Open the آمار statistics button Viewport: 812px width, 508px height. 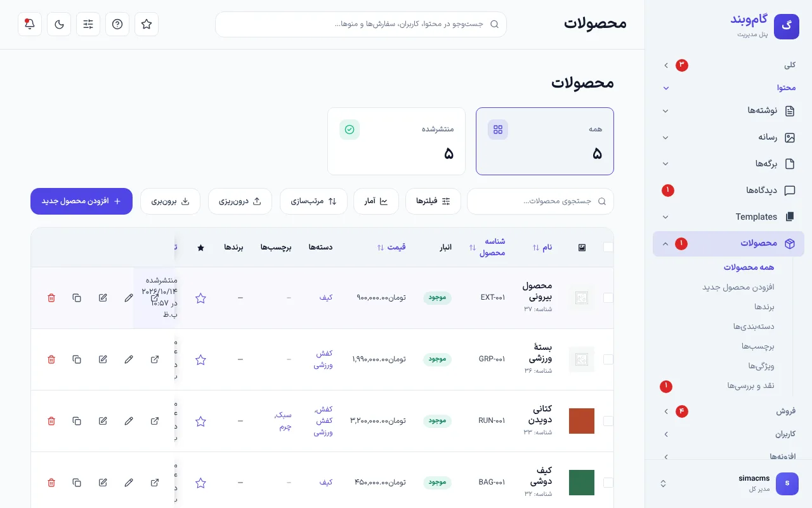tap(376, 201)
